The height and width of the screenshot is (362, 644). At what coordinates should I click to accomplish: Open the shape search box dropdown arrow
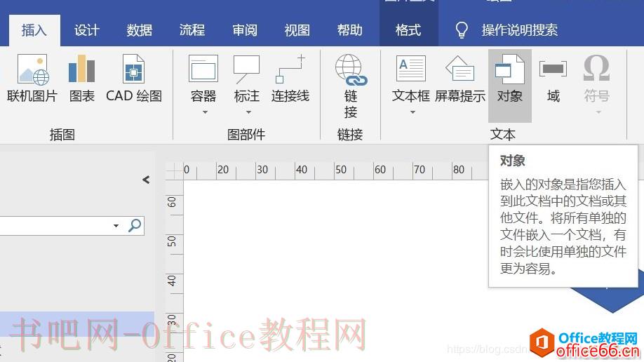(116, 226)
